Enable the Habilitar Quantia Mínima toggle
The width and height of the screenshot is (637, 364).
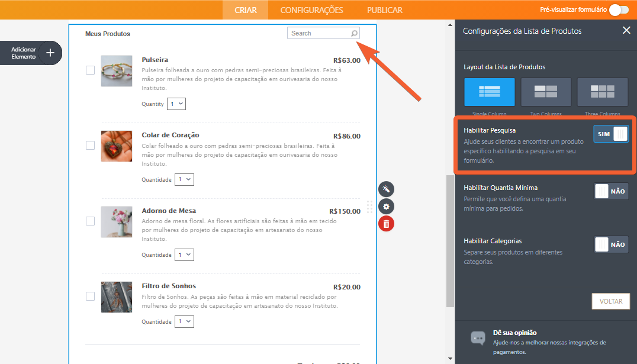click(x=611, y=191)
